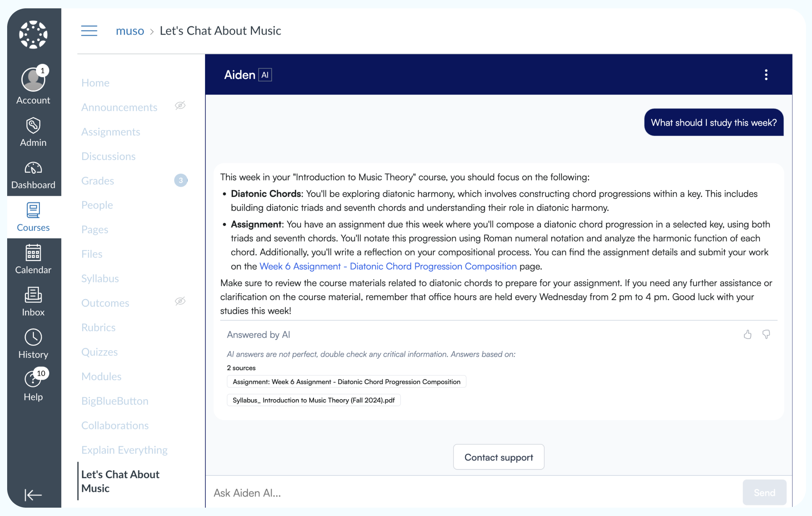812x516 pixels.
Task: Toggle course menu with hamburger icon
Action: click(x=89, y=31)
